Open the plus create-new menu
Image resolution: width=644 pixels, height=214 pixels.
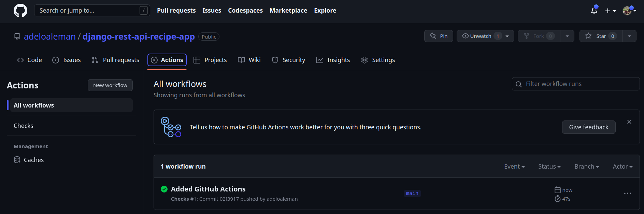[x=610, y=11]
